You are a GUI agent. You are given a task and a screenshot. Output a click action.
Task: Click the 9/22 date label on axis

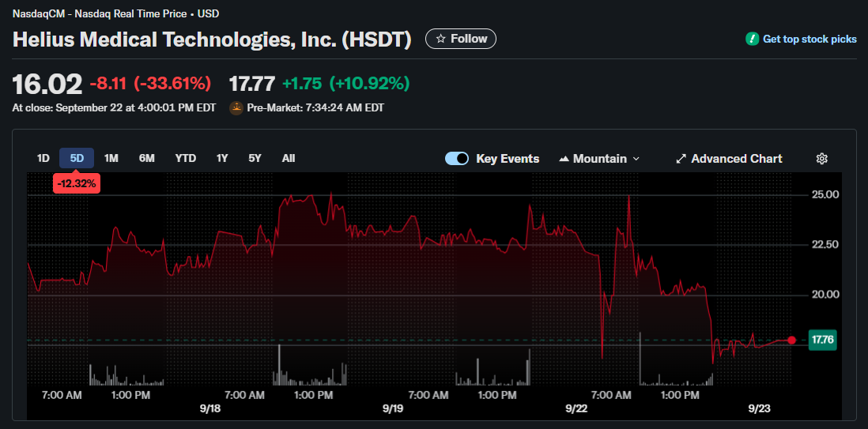576,408
